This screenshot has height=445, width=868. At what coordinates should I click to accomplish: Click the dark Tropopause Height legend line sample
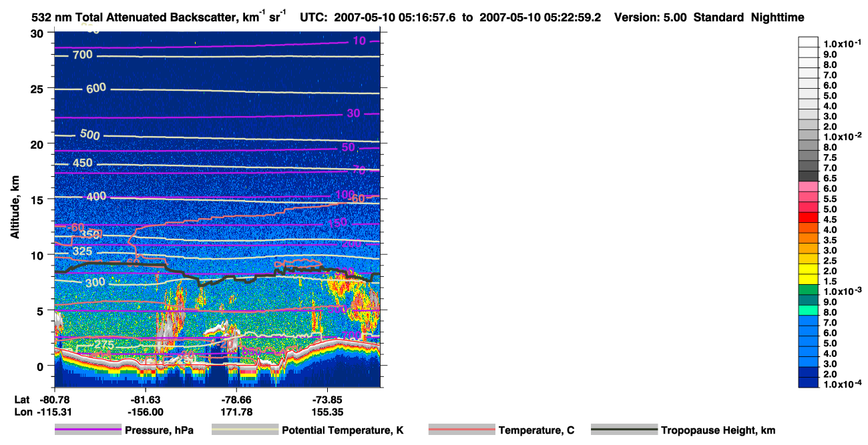pos(624,430)
